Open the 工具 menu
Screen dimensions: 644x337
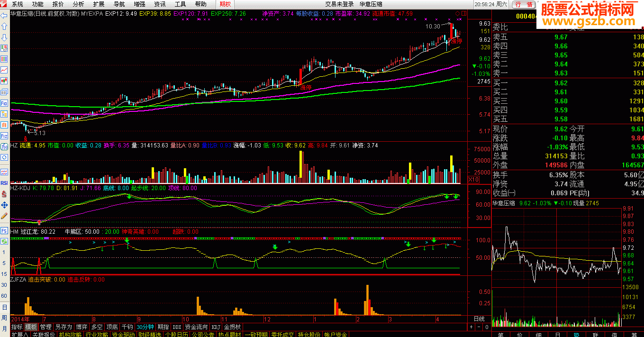coord(180,4)
